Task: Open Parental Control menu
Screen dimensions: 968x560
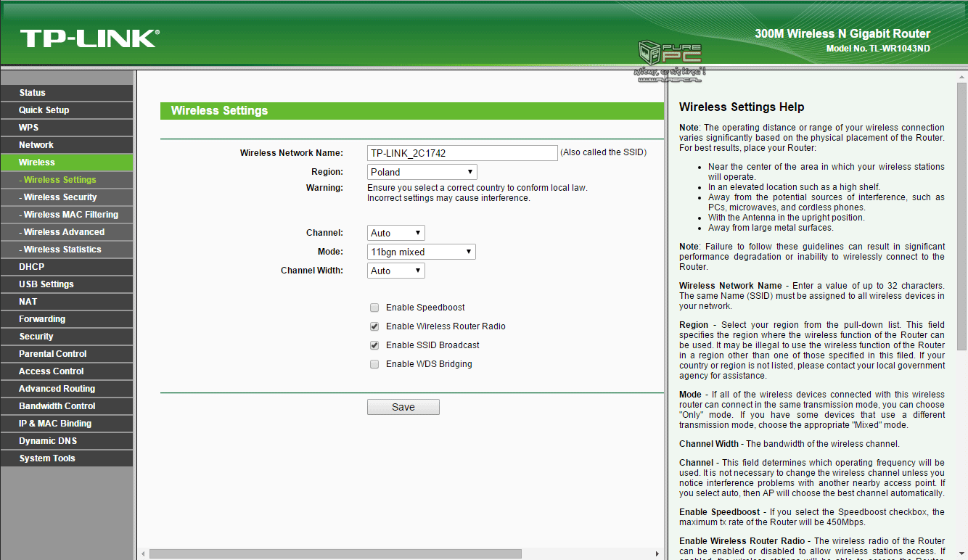Action: point(67,354)
